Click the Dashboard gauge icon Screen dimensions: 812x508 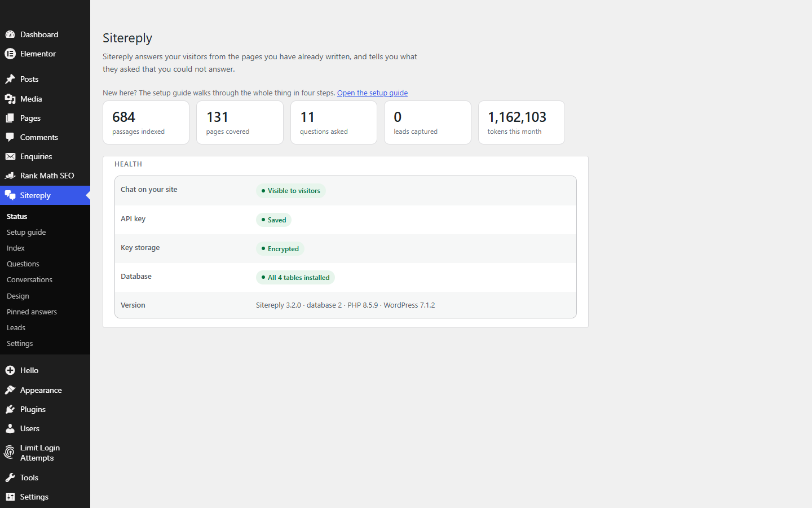coord(10,34)
